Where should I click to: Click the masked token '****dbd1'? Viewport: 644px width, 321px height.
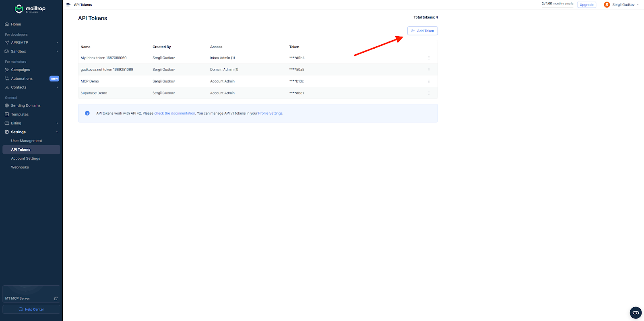296,93
